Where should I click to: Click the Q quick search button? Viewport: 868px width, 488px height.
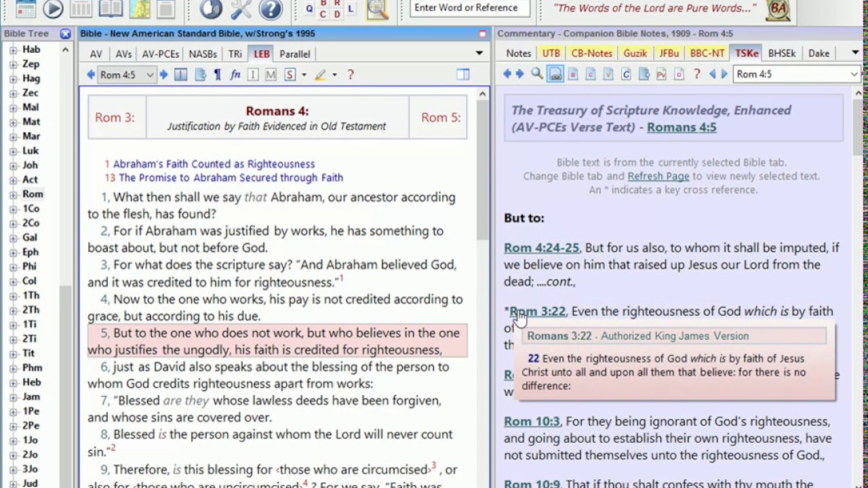[310, 9]
